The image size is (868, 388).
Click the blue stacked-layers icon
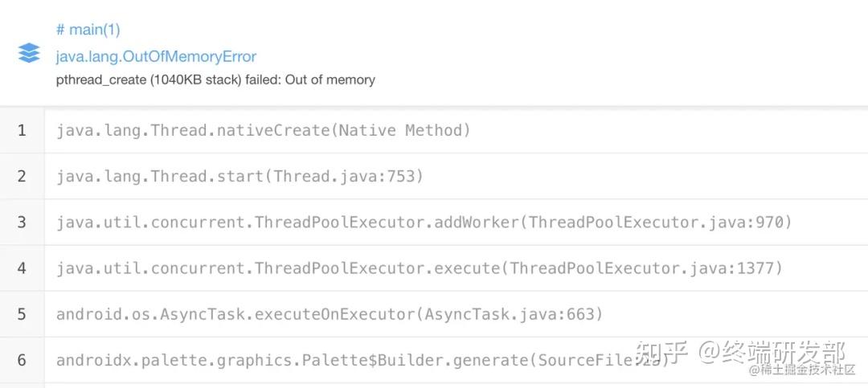coord(29,53)
